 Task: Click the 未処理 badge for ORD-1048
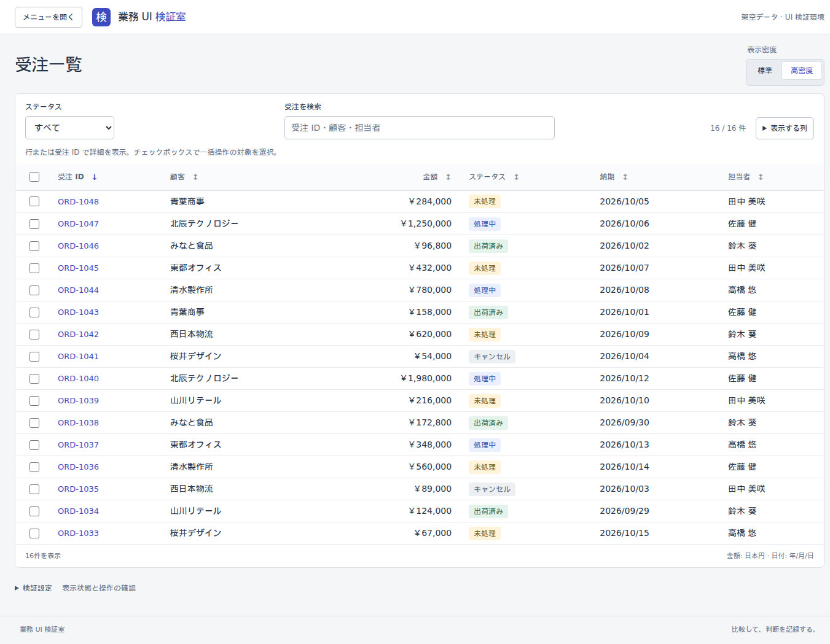(485, 201)
